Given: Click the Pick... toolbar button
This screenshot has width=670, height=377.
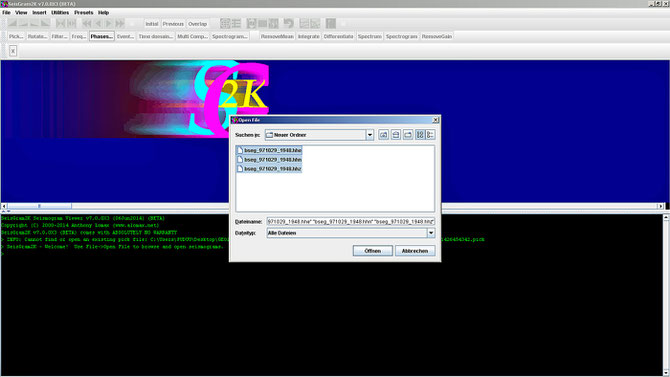Looking at the screenshot, I should pyautogui.click(x=16, y=36).
